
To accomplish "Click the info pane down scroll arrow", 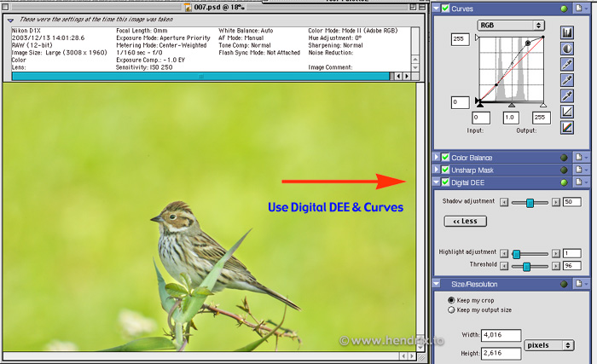I will (x=415, y=68).
